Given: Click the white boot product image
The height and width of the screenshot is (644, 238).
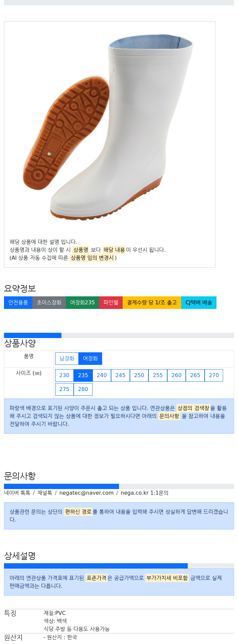Looking at the screenshot, I should (109, 127).
